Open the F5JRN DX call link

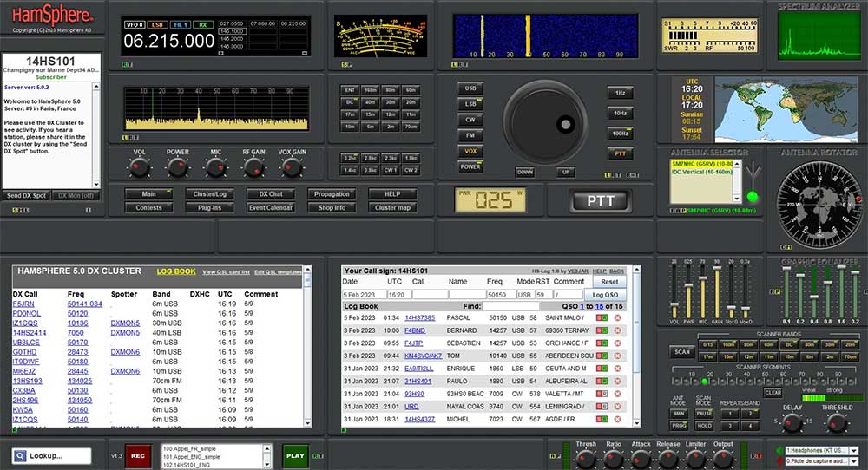pos(22,304)
